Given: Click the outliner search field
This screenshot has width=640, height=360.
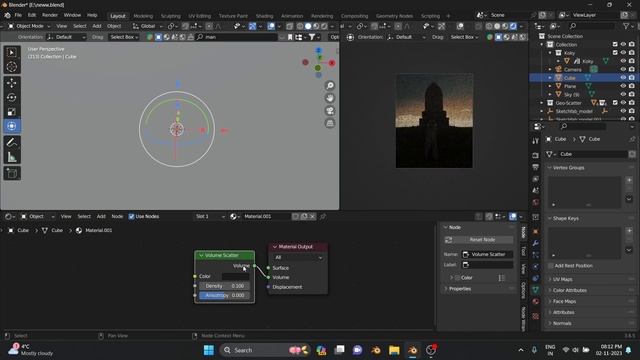Looking at the screenshot, I should [x=591, y=26].
